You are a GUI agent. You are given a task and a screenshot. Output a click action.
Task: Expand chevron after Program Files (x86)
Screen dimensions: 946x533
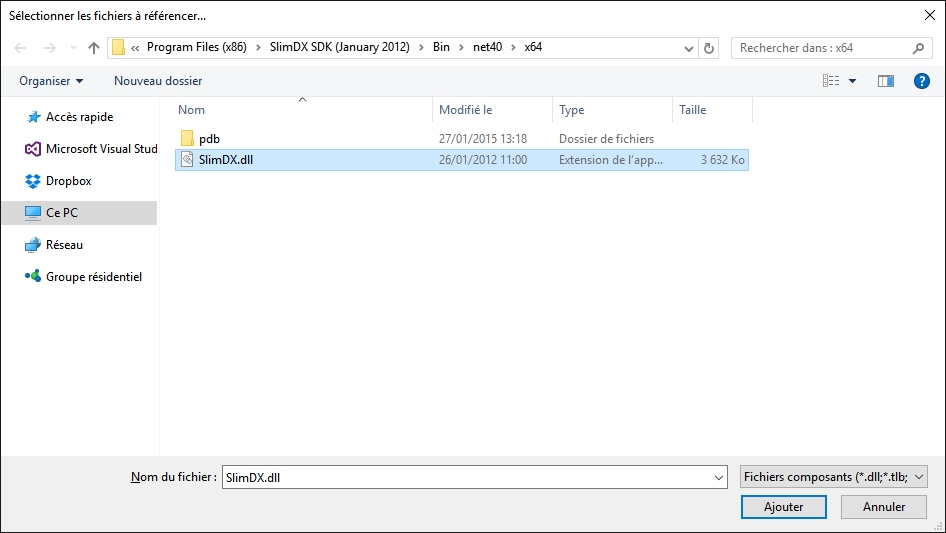tap(258, 48)
